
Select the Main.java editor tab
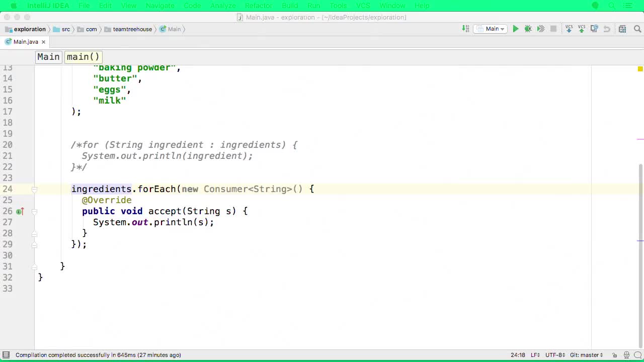coord(25,42)
